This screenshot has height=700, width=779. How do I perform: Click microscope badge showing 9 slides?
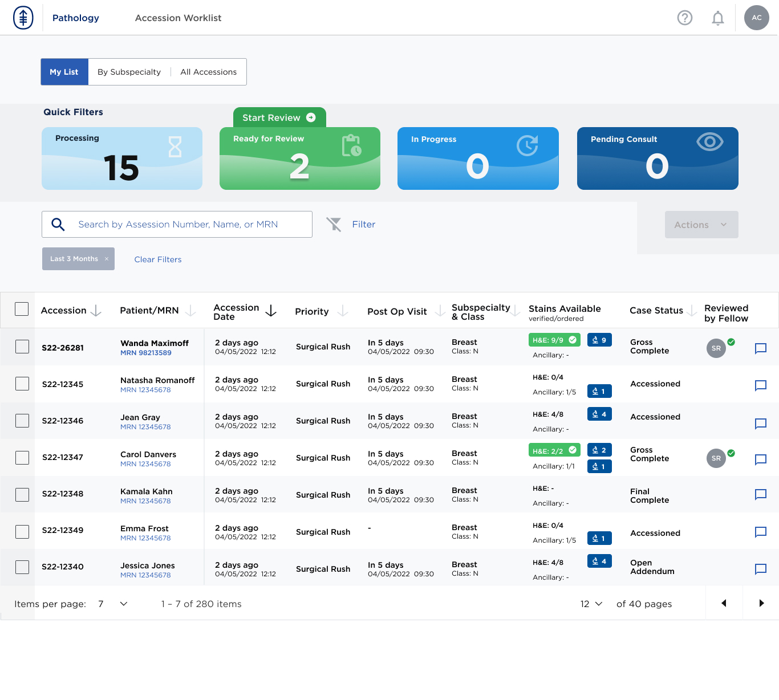tap(599, 340)
